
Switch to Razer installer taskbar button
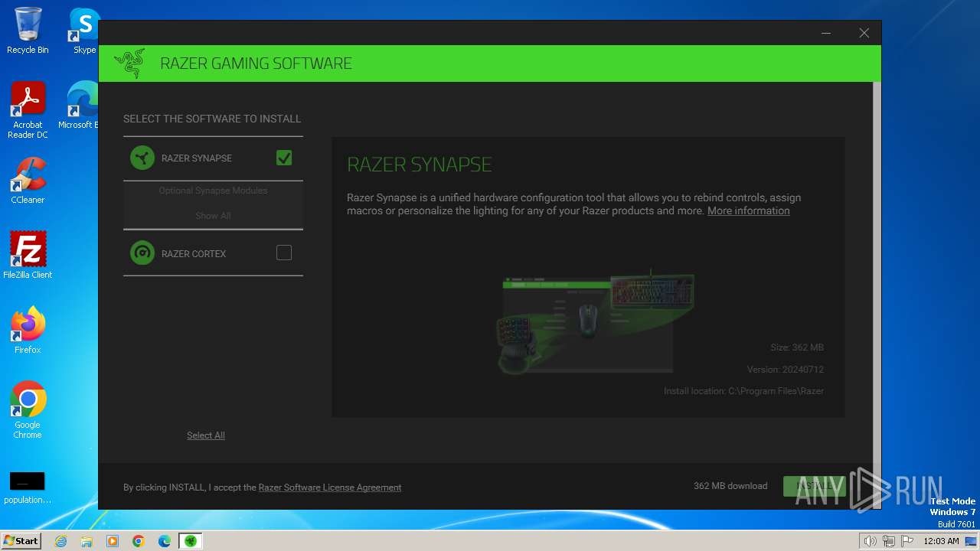(191, 541)
